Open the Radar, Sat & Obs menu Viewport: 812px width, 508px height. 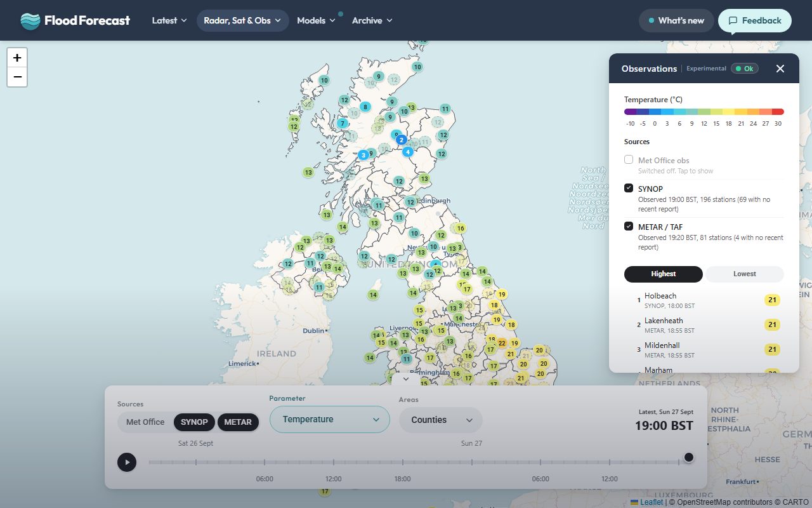point(243,20)
